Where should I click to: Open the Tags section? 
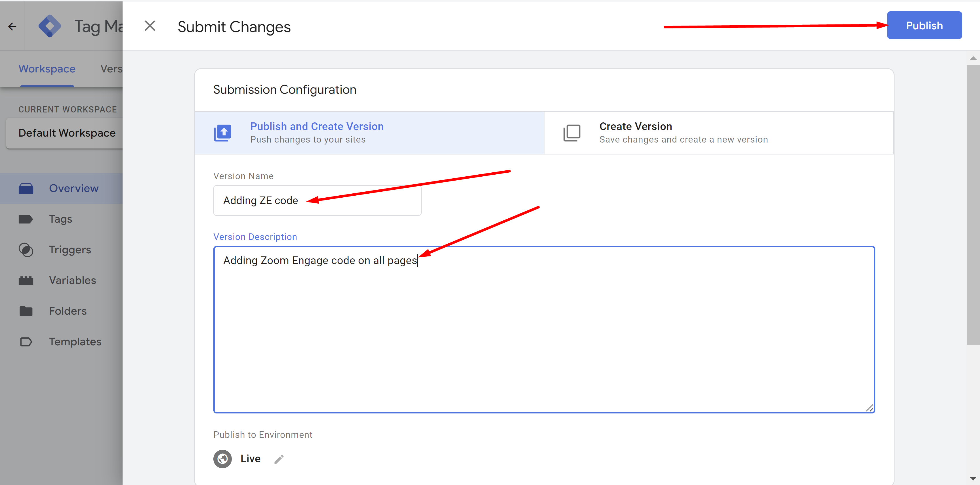tap(61, 219)
